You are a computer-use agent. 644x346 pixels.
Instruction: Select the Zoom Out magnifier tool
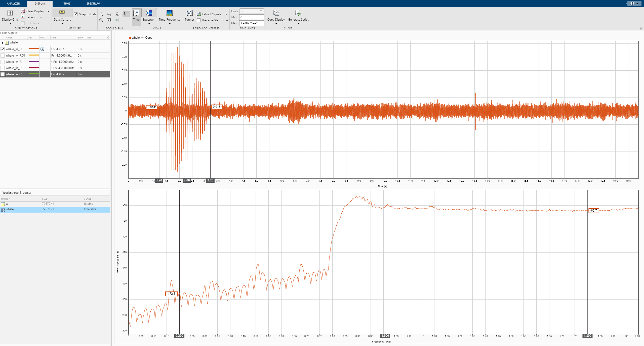[101, 20]
